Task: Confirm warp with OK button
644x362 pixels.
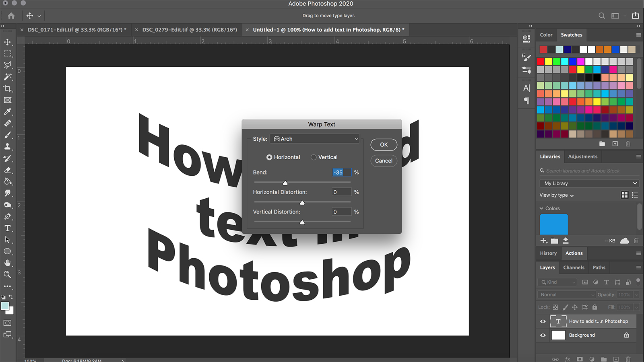Action: coord(384,145)
